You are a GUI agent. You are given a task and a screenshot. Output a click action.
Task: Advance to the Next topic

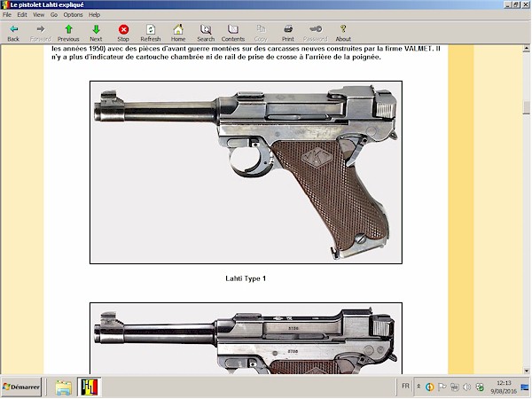pyautogui.click(x=96, y=33)
